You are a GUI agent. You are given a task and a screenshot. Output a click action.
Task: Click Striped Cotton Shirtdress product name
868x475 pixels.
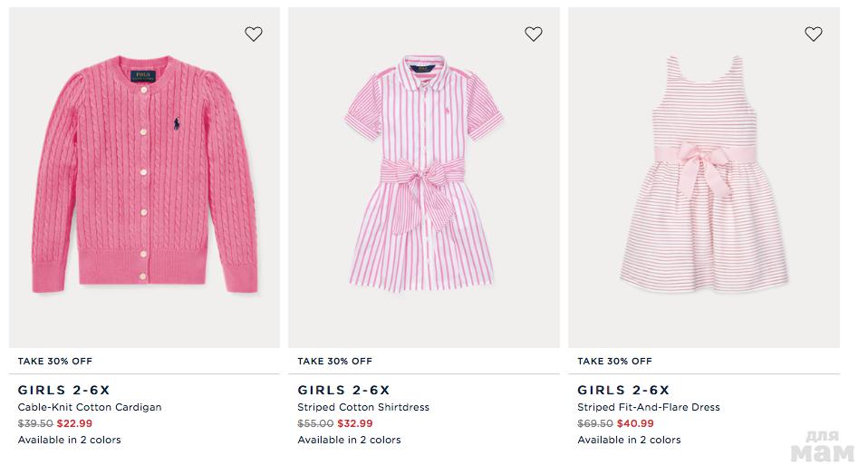pos(363,407)
